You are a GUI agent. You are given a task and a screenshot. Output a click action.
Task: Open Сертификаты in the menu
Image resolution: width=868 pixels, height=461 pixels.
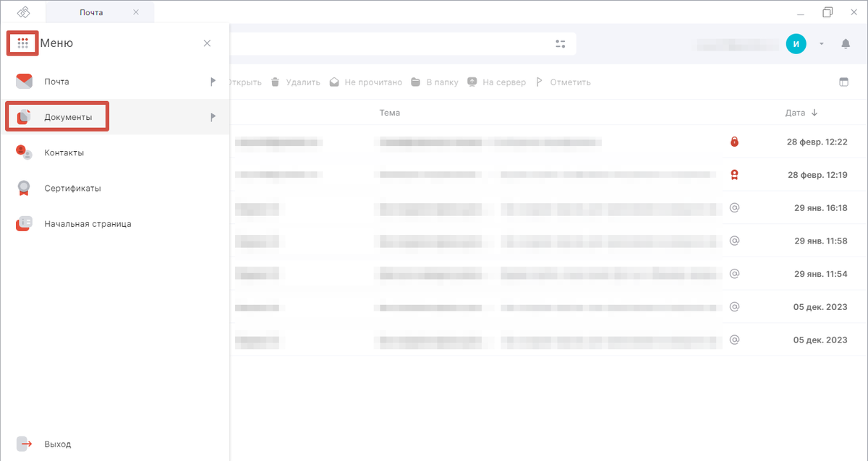coord(114,188)
